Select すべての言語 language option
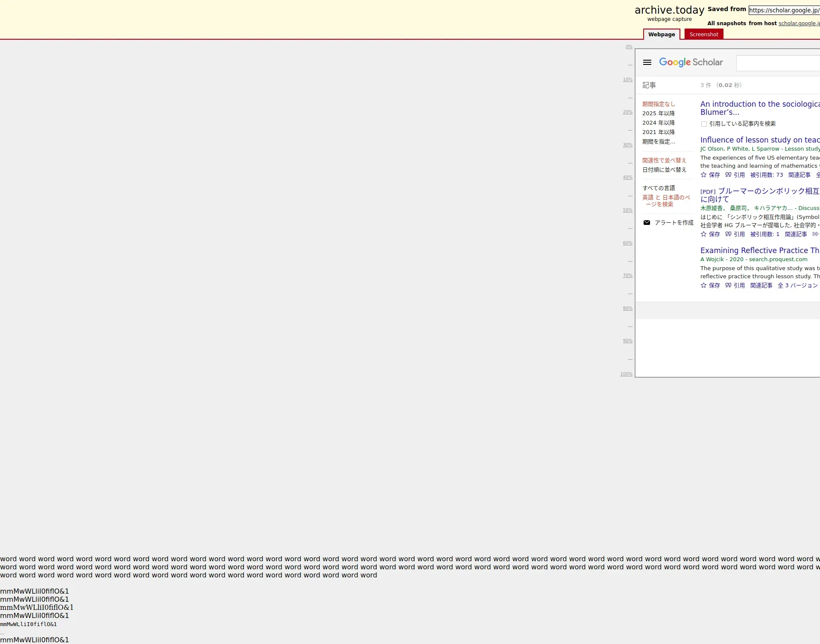 click(x=659, y=188)
